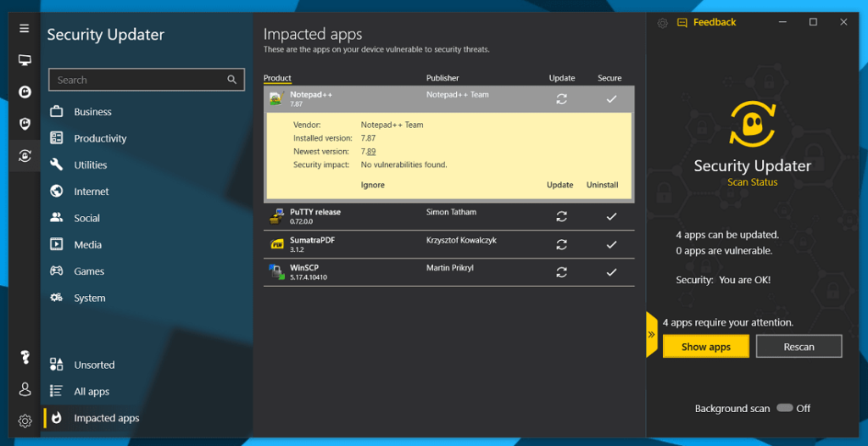Click the search magnifier icon
Image resolution: width=868 pixels, height=446 pixels.
pyautogui.click(x=232, y=80)
